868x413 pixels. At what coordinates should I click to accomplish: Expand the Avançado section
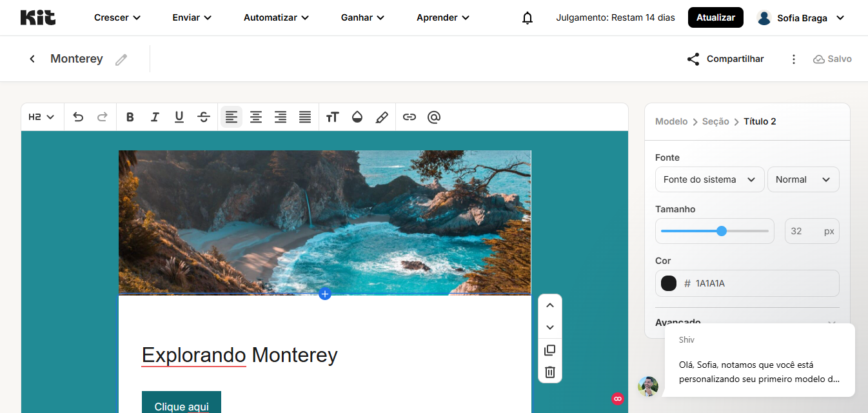747,321
